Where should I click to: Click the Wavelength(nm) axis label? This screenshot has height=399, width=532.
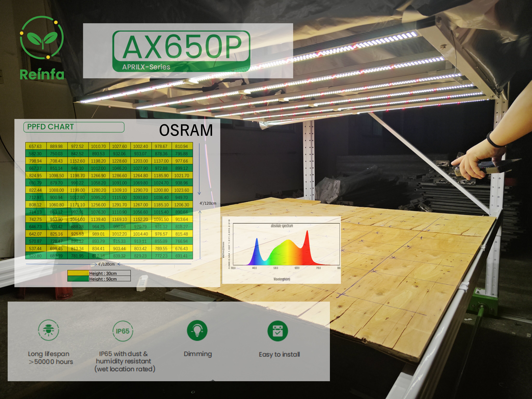pyautogui.click(x=282, y=279)
